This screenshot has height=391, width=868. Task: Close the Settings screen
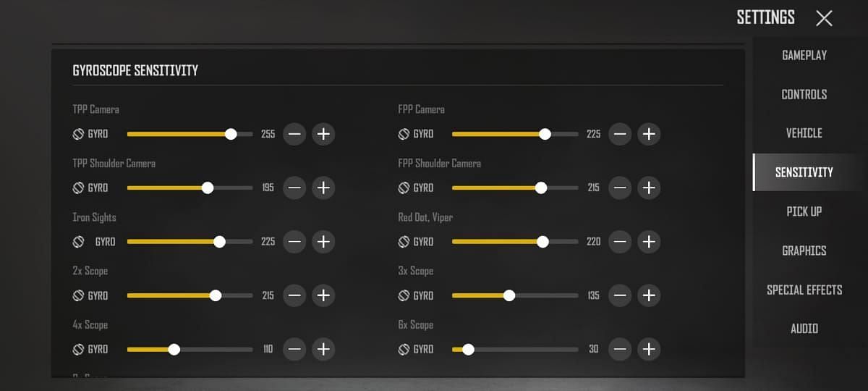coord(824,18)
